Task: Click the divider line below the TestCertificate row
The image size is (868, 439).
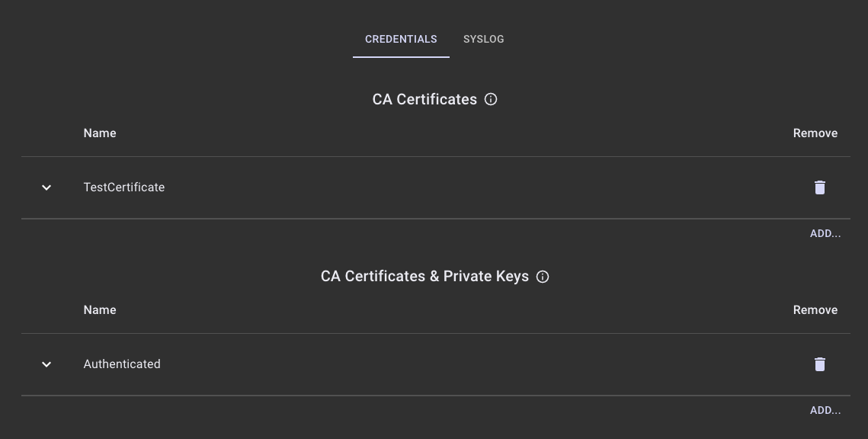Action: click(434, 219)
